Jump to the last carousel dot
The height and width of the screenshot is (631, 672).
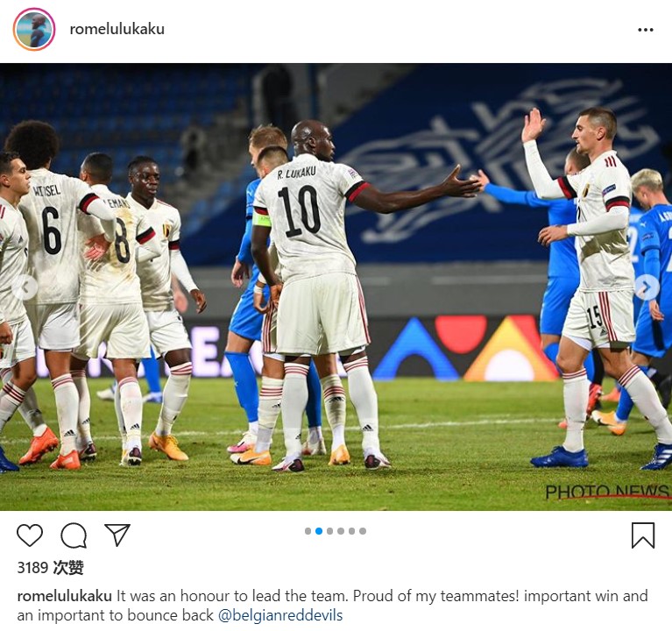[363, 531]
